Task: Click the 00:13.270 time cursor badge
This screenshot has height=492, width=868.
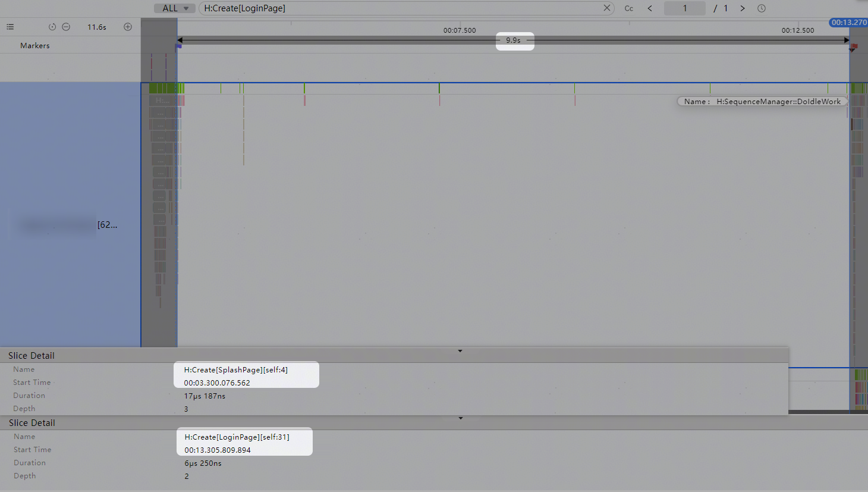Action: 848,23
